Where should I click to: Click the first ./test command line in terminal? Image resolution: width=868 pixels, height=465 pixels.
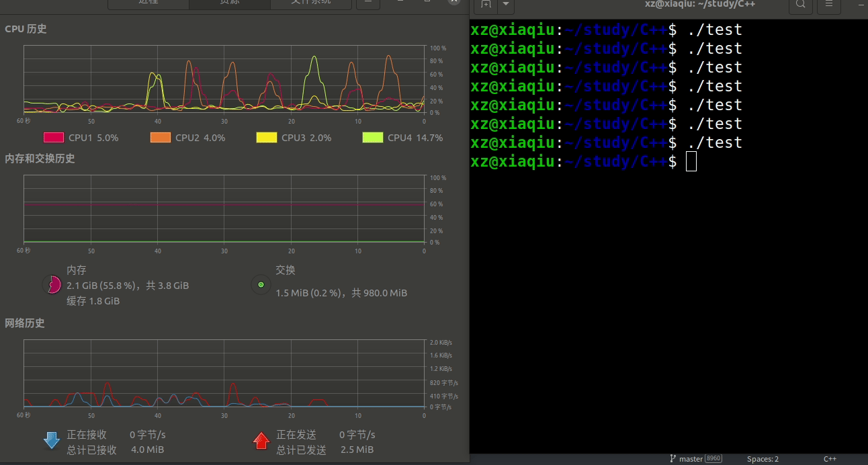point(606,30)
